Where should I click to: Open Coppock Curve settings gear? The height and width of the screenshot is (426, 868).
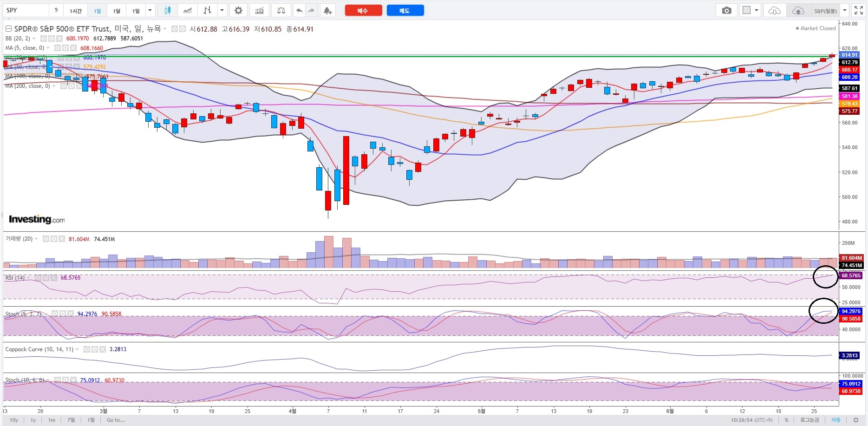click(x=95, y=349)
